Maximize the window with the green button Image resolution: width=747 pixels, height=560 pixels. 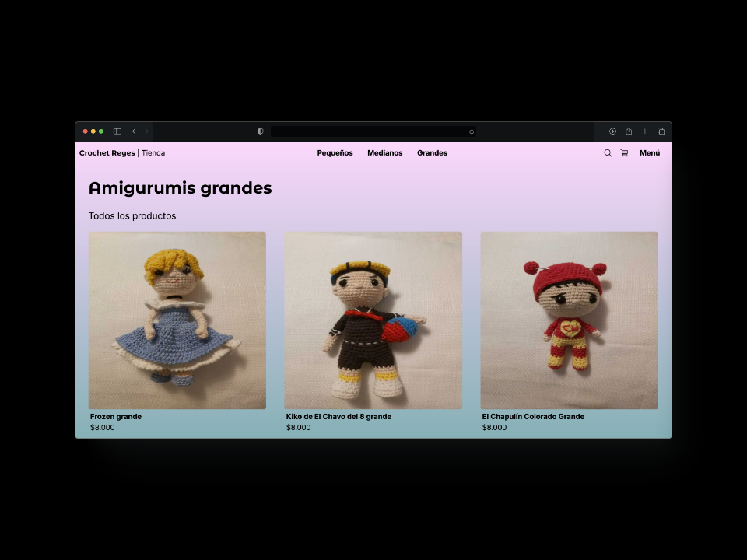[101, 131]
